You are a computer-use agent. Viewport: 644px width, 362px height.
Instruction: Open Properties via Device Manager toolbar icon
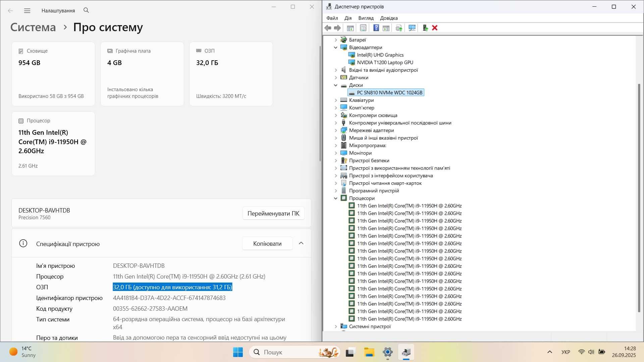(363, 28)
